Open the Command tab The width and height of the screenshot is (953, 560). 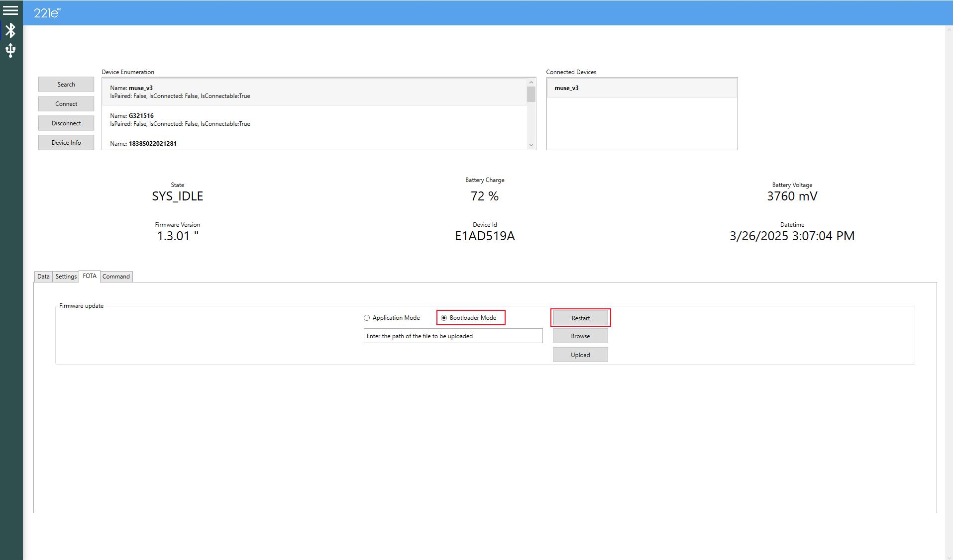116,277
